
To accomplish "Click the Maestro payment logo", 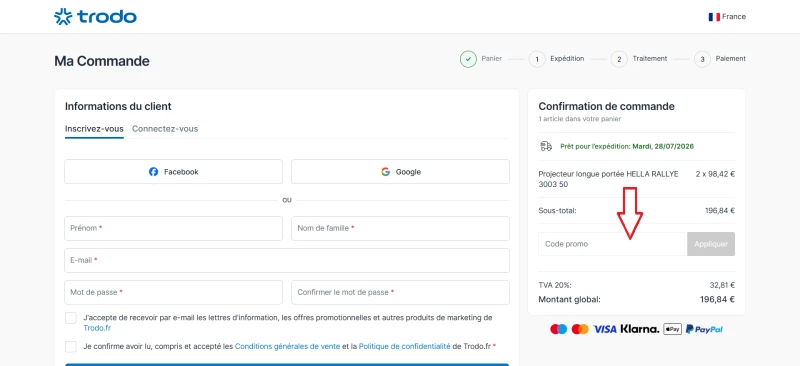I will pos(558,329).
